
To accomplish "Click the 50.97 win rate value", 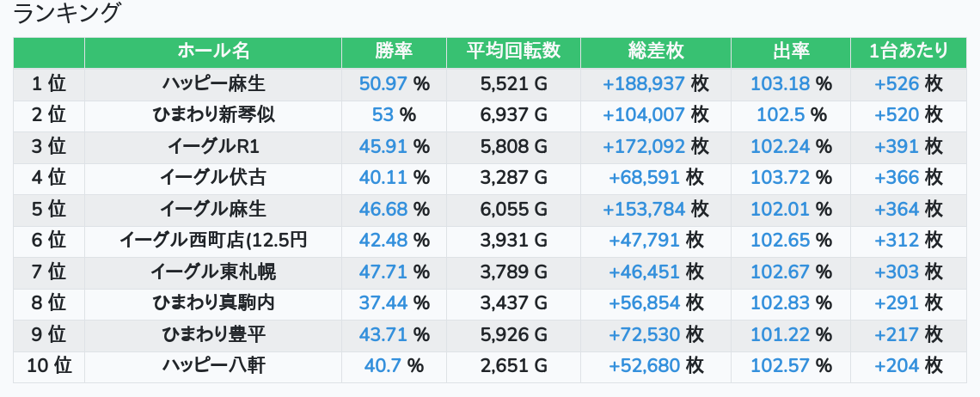I will (x=383, y=83).
